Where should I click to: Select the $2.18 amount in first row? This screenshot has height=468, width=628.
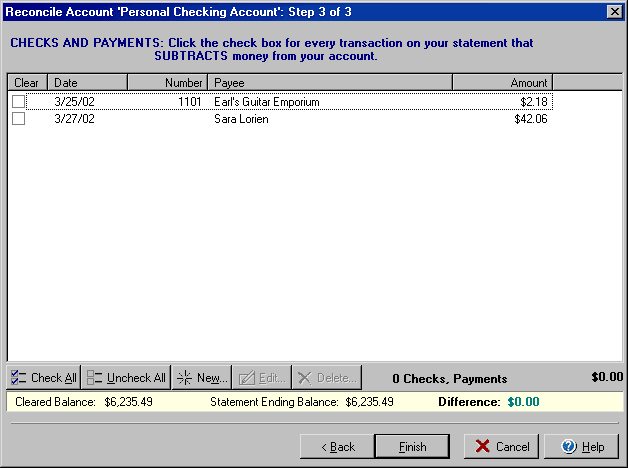point(534,102)
